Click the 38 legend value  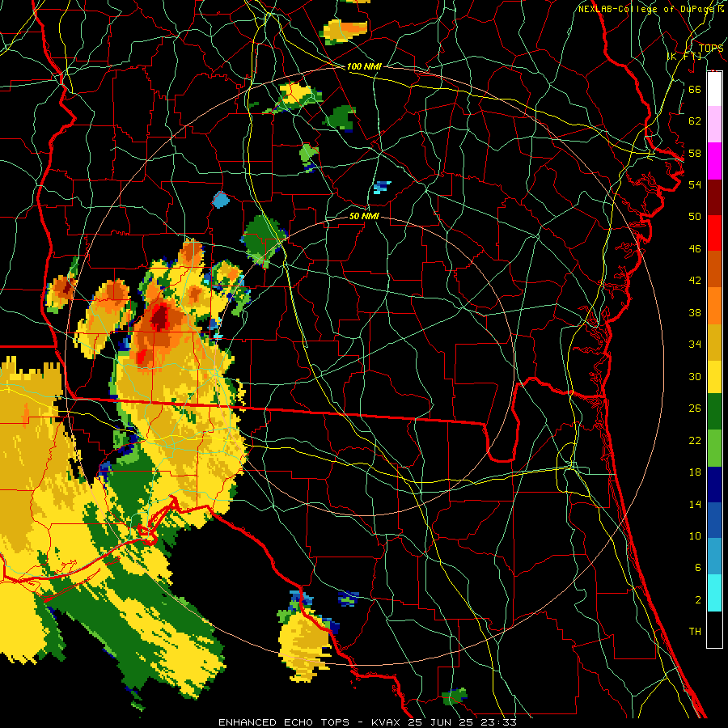click(695, 312)
